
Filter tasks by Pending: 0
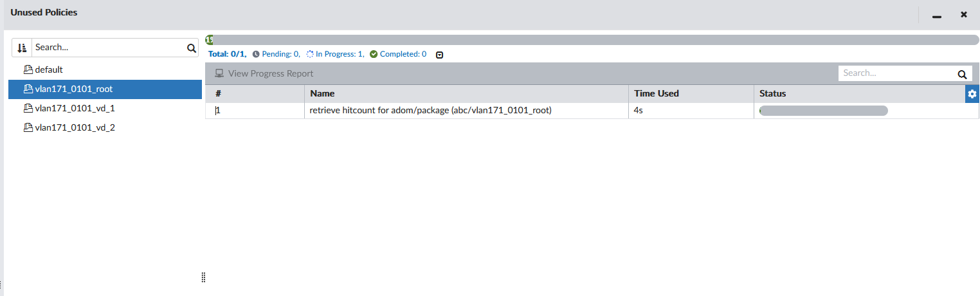point(277,54)
